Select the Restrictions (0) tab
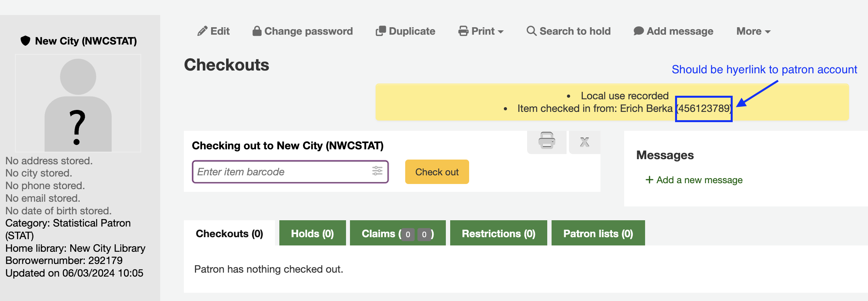This screenshot has width=868, height=301. tap(498, 233)
